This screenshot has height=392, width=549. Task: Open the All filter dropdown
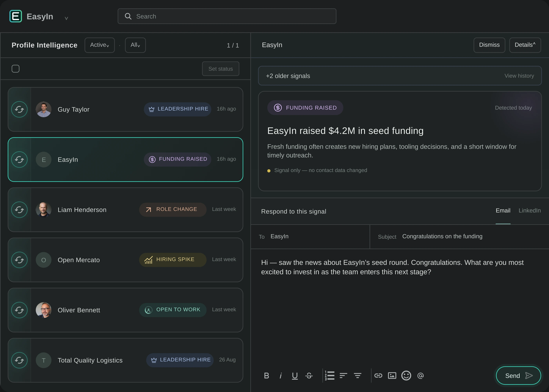(x=135, y=45)
